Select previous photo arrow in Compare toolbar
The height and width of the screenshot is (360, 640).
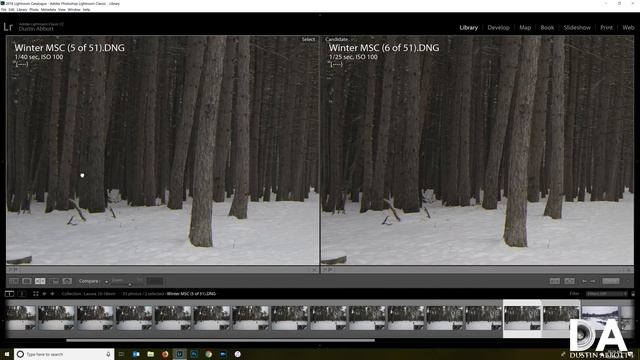tap(584, 281)
